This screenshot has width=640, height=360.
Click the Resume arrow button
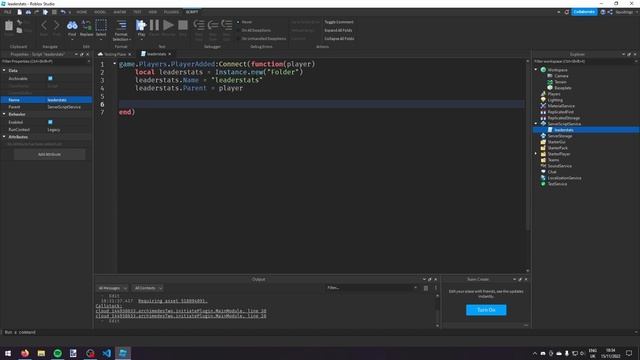(168, 25)
